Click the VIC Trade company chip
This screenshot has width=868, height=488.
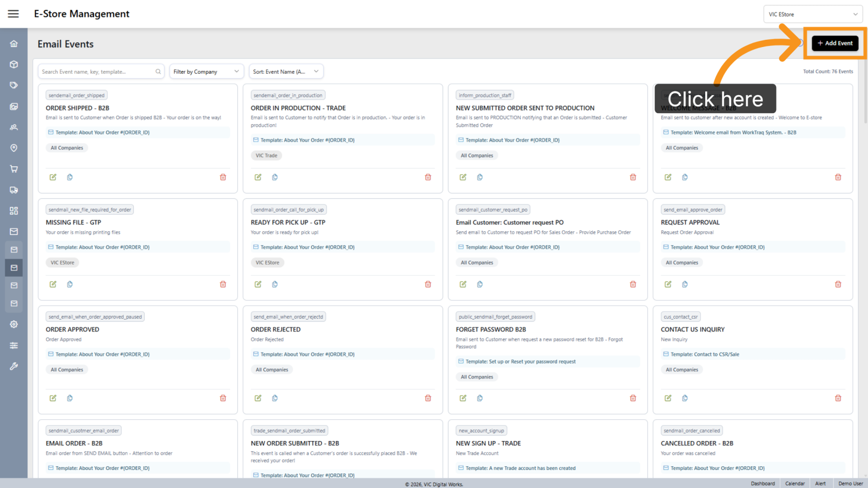[267, 155]
